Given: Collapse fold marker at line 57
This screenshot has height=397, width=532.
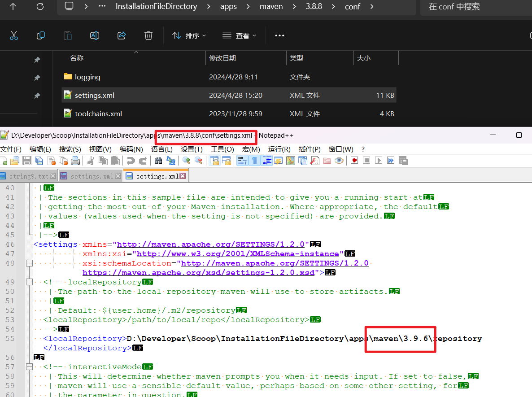Looking at the screenshot, I should coord(30,367).
